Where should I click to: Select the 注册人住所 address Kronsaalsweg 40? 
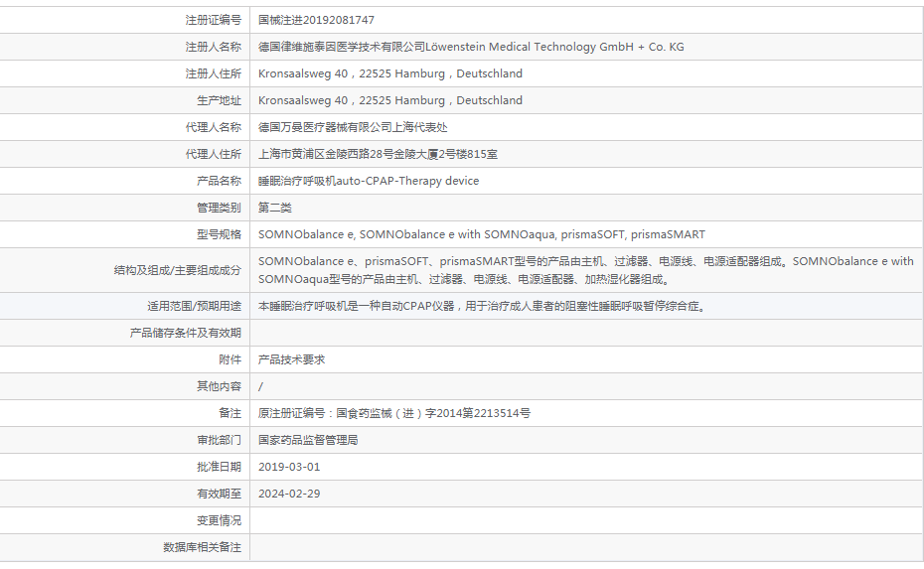[390, 73]
